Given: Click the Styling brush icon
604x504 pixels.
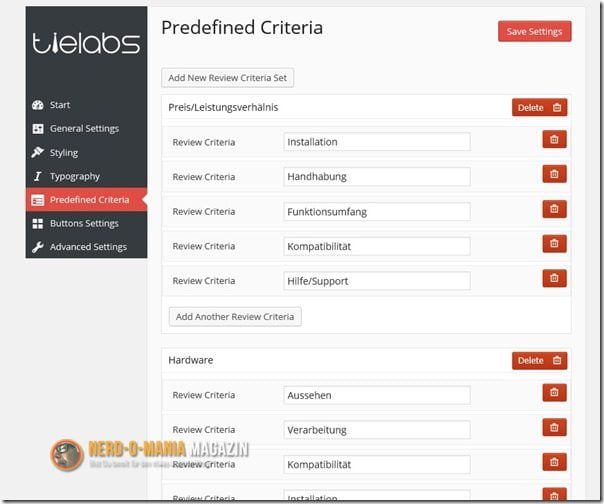Looking at the screenshot, I should click(x=38, y=153).
